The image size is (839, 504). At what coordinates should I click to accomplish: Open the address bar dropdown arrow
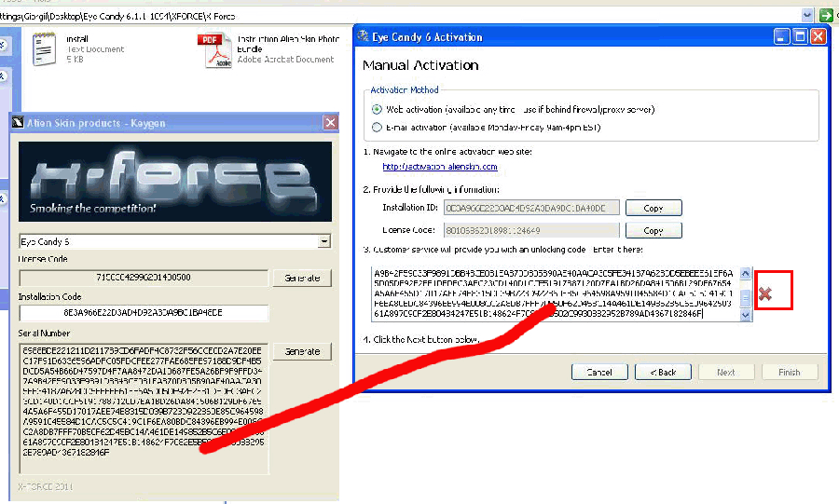point(807,16)
